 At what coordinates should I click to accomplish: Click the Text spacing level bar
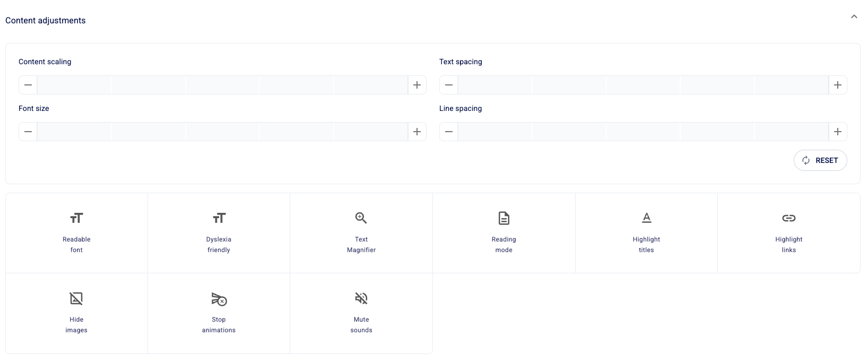(643, 85)
